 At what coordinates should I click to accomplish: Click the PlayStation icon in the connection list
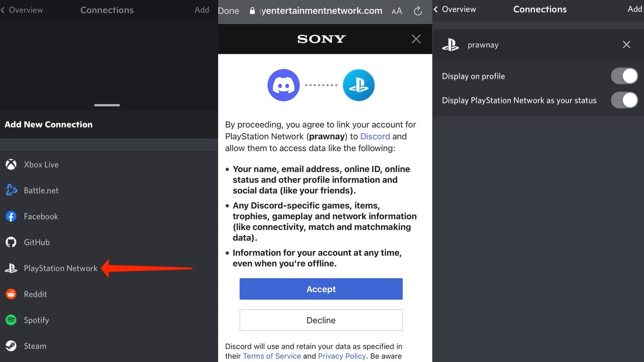[11, 268]
